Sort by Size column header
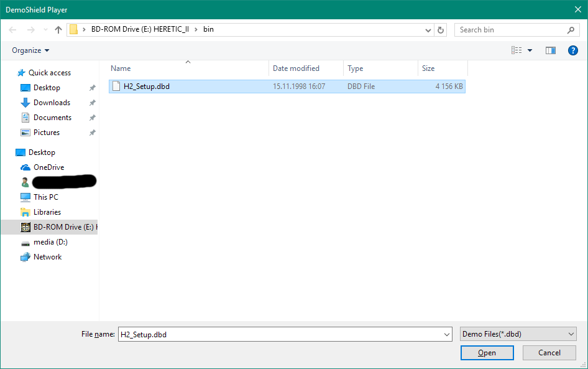The height and width of the screenshot is (369, 588). click(443, 68)
